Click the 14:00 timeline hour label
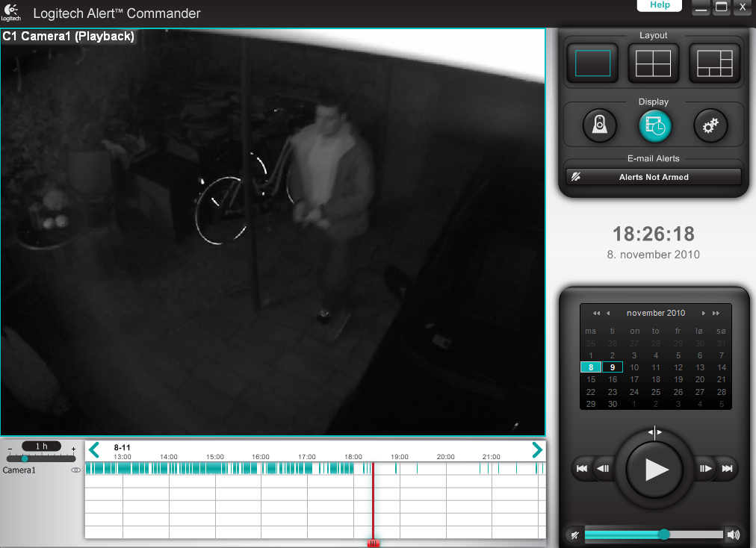 click(169, 457)
